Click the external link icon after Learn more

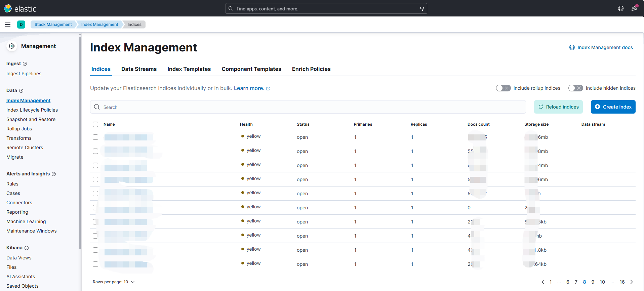pos(268,89)
